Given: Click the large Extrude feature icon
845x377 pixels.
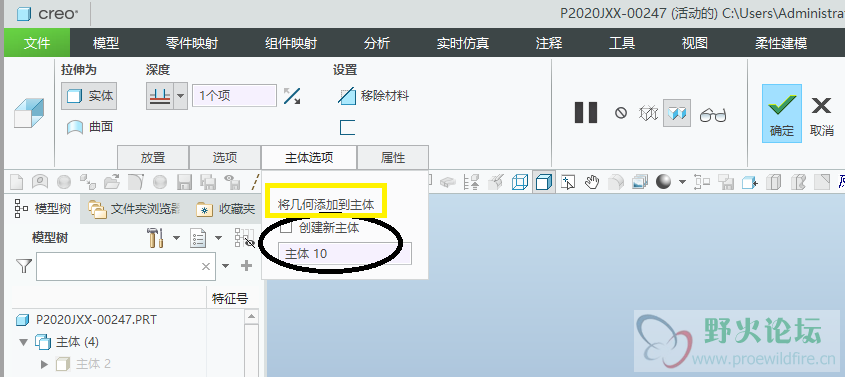Looking at the screenshot, I should click(x=29, y=113).
